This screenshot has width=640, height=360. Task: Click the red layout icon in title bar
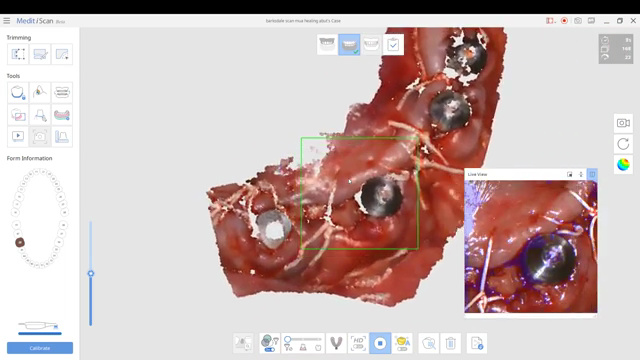[550, 20]
